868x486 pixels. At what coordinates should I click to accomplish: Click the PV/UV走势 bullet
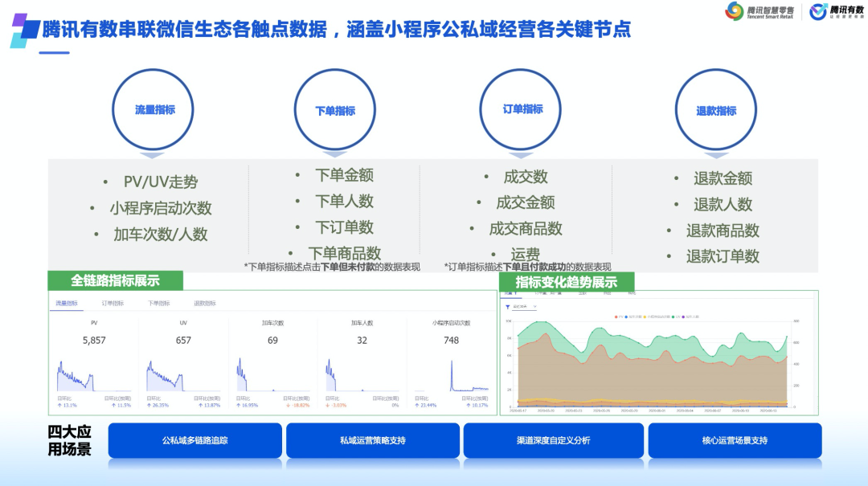[161, 182]
